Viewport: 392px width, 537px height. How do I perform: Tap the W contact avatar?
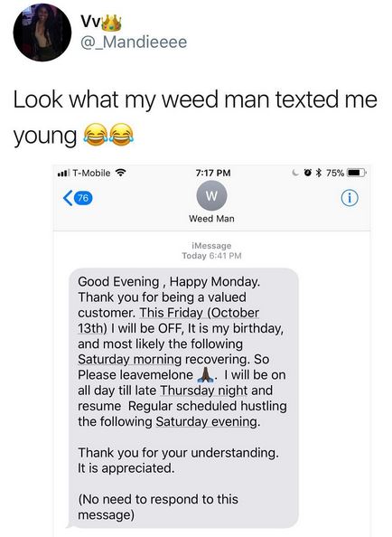(211, 196)
